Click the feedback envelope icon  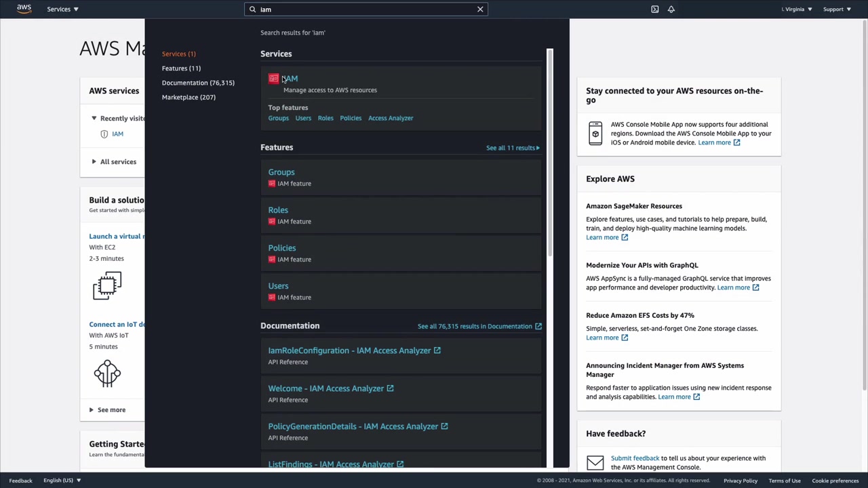coord(595,463)
